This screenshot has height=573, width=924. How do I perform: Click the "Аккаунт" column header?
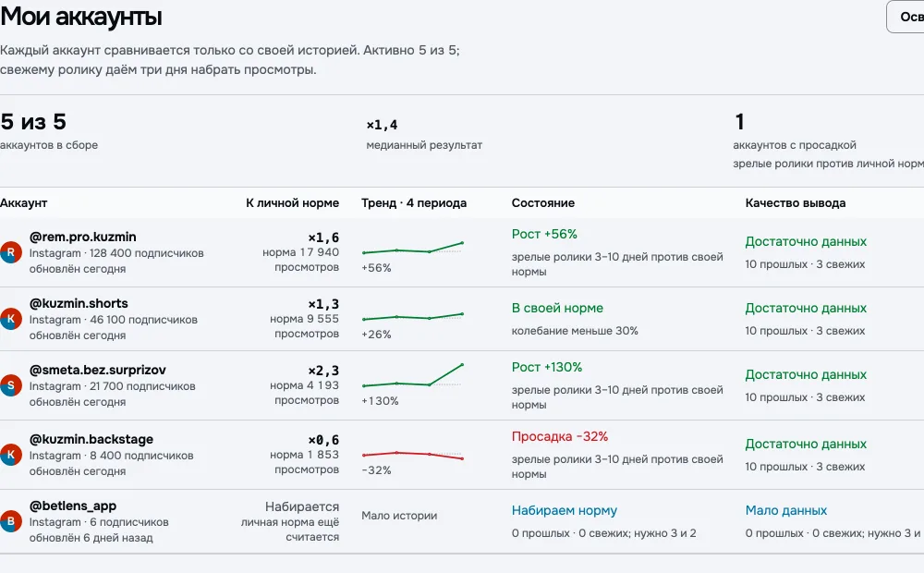point(24,202)
